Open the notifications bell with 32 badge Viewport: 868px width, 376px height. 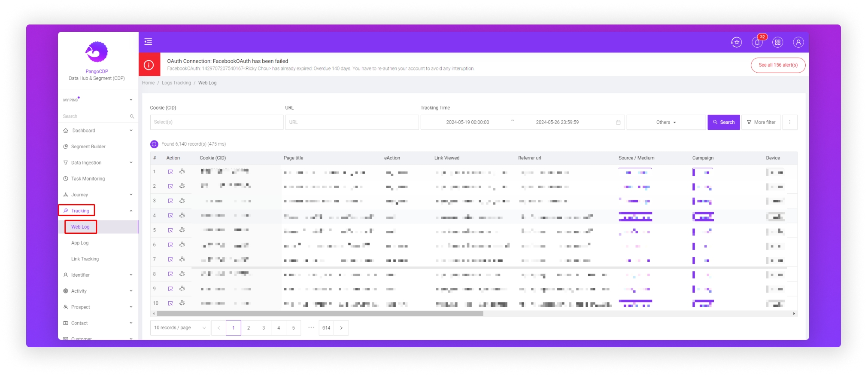757,42
